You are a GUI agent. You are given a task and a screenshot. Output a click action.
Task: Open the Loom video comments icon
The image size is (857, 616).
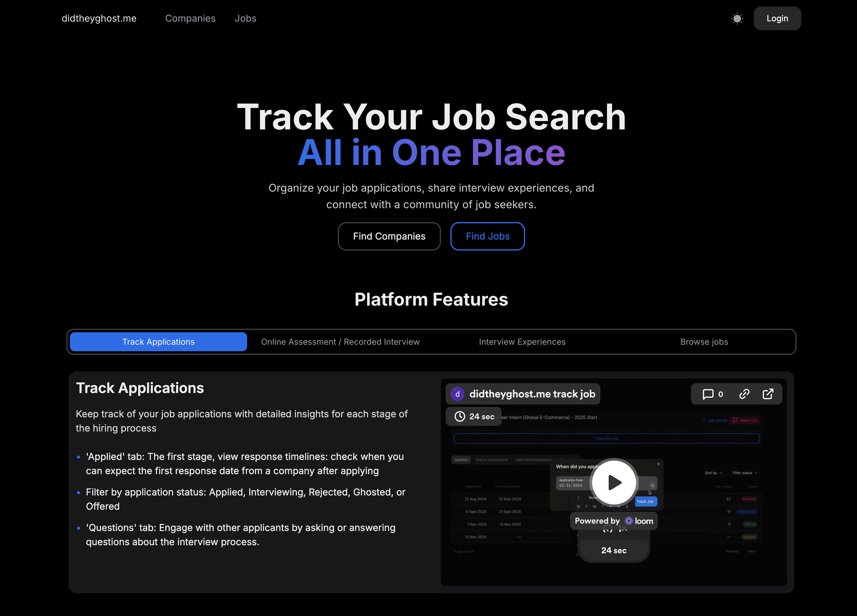708,394
